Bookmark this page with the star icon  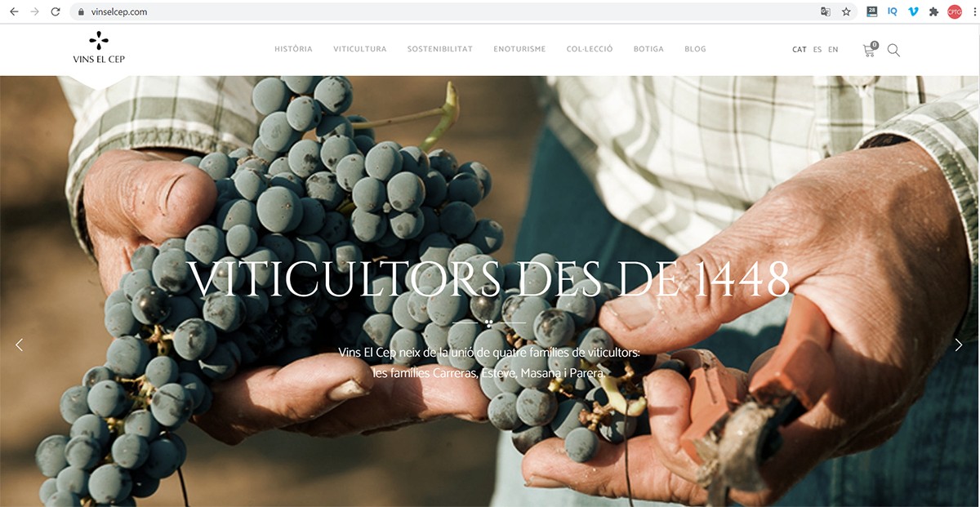(846, 11)
